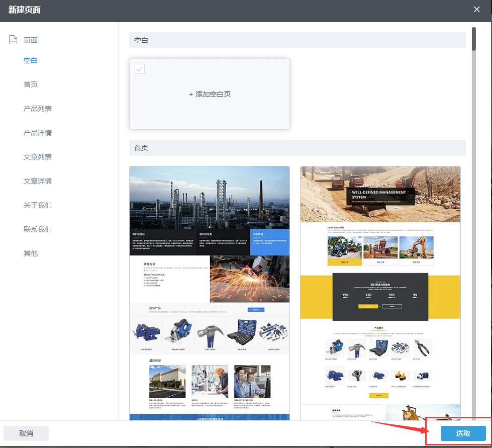Click the 页面 sidebar heading
492x448 pixels.
(x=31, y=40)
